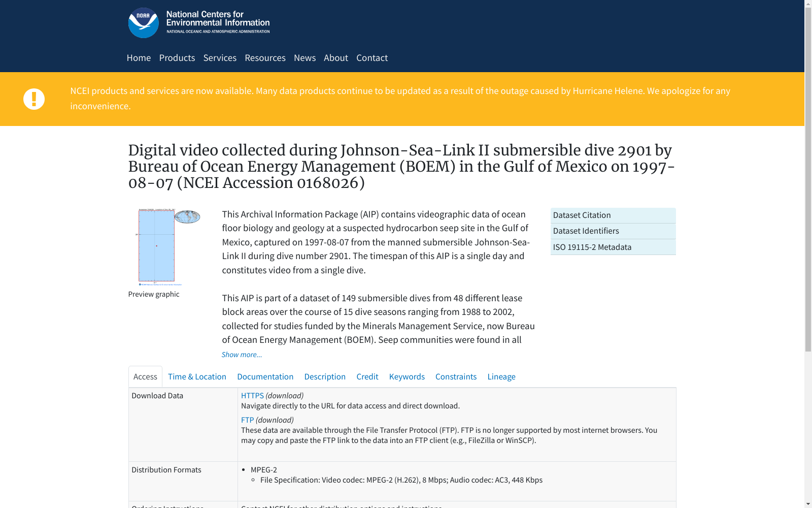Viewport: 812px width, 508px height.
Task: Click the orange banner exclamation alert icon
Action: tap(34, 99)
